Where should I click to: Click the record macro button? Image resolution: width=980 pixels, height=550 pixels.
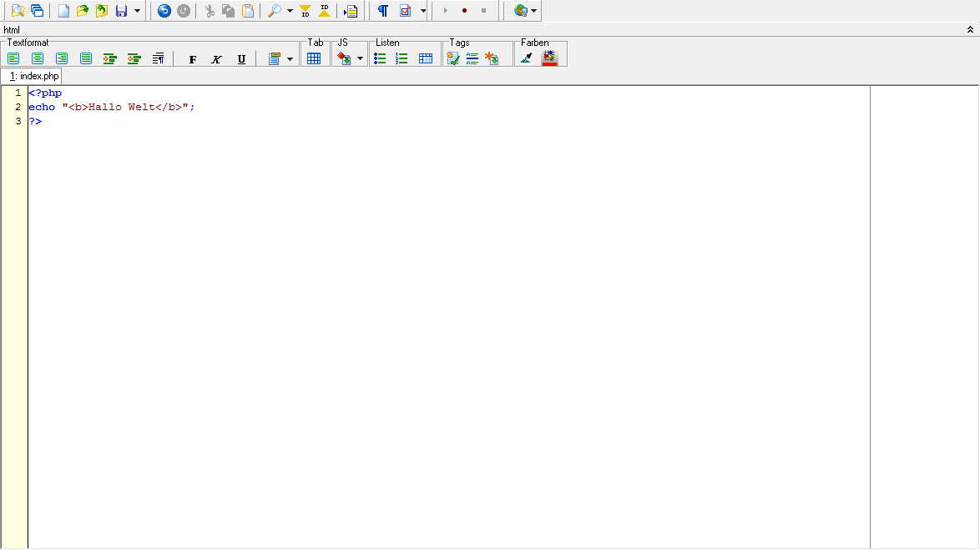coord(464,11)
